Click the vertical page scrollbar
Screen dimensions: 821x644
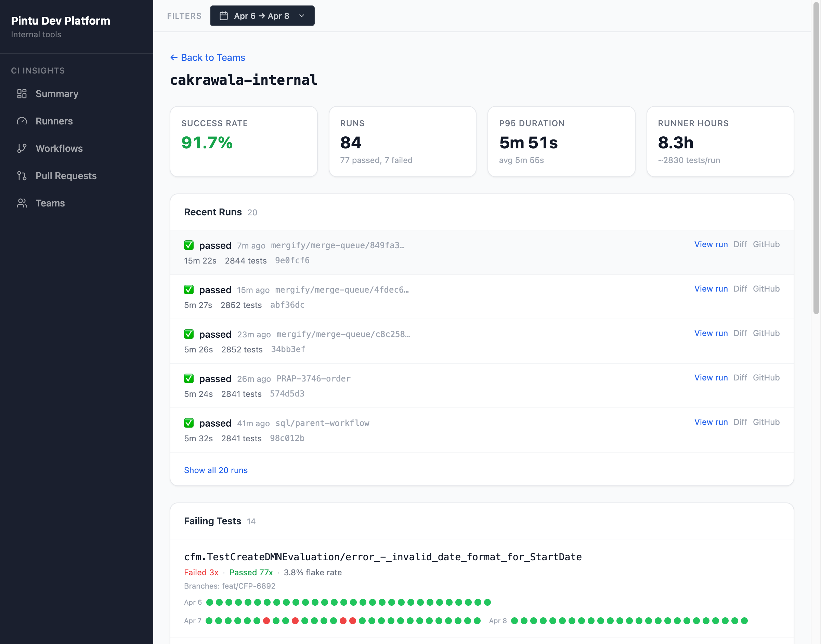(816, 158)
